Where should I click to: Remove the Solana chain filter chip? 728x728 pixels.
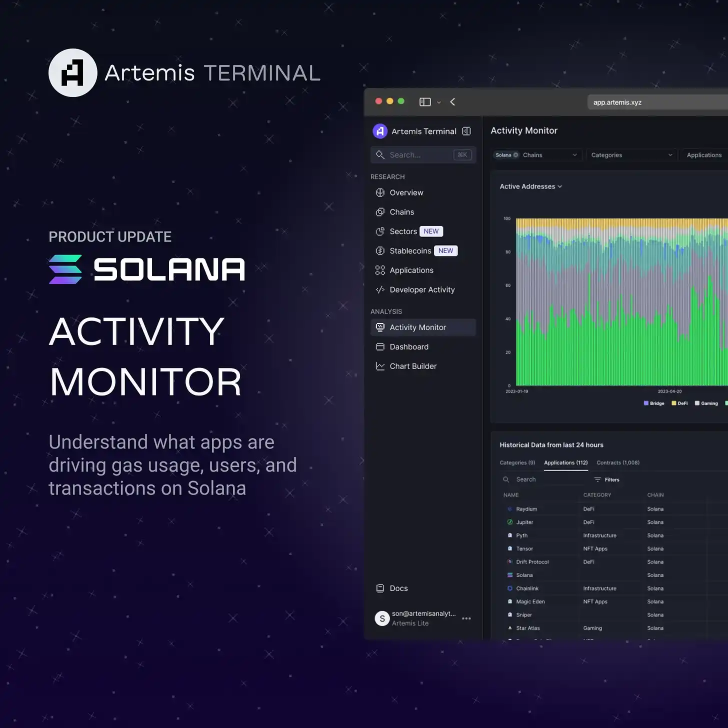(x=516, y=155)
